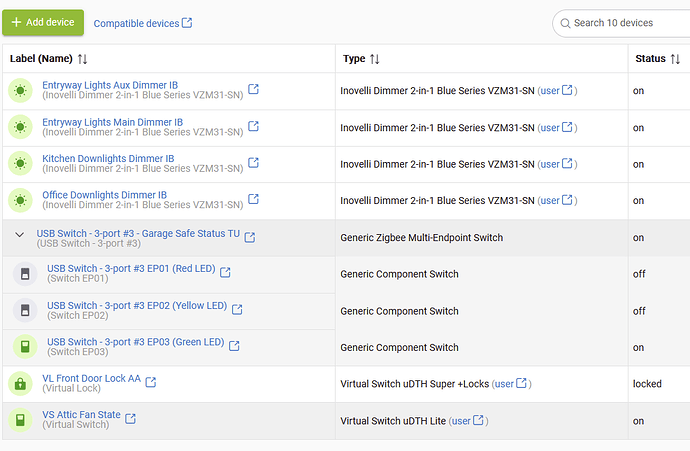This screenshot has width=690, height=451.
Task: Select 'locked' status of Front Door Lock
Action: [647, 384]
